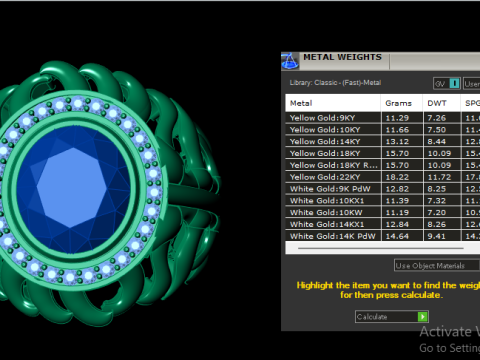This screenshot has height=360, width=480.
Task: Click the Calculate button
Action: [x=392, y=317]
